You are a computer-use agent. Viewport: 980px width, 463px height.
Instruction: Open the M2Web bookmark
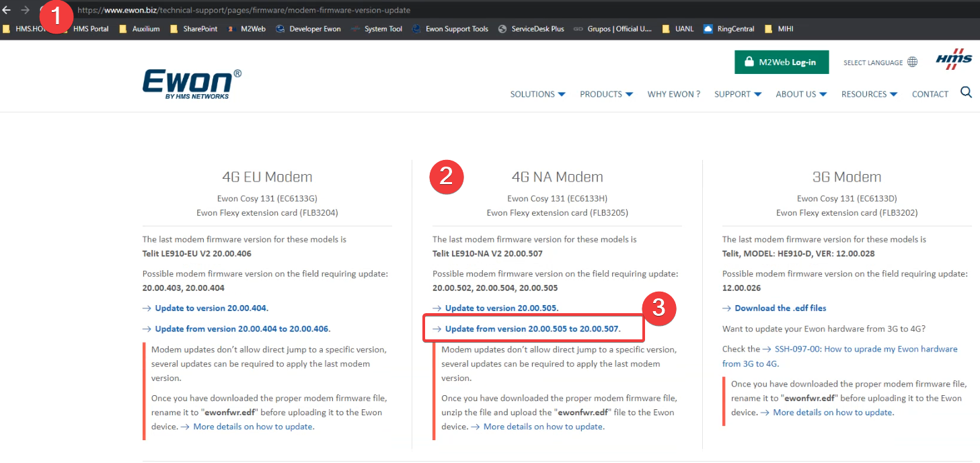click(247, 29)
